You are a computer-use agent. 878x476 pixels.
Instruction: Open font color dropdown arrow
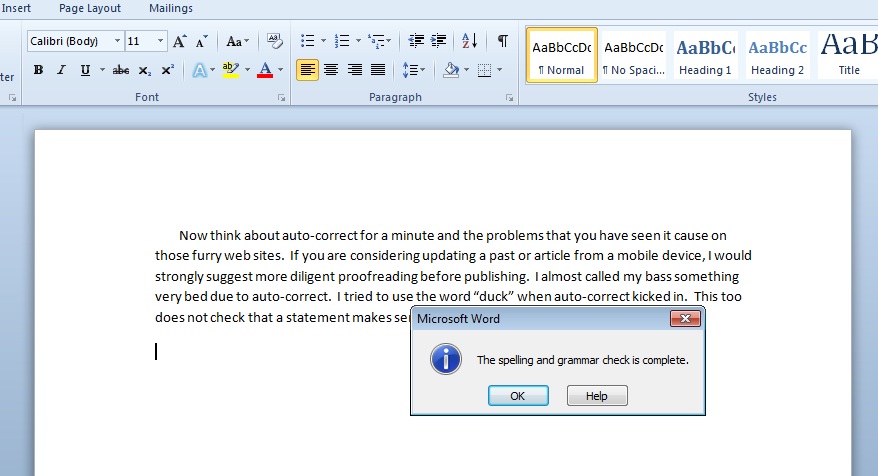pos(281,70)
